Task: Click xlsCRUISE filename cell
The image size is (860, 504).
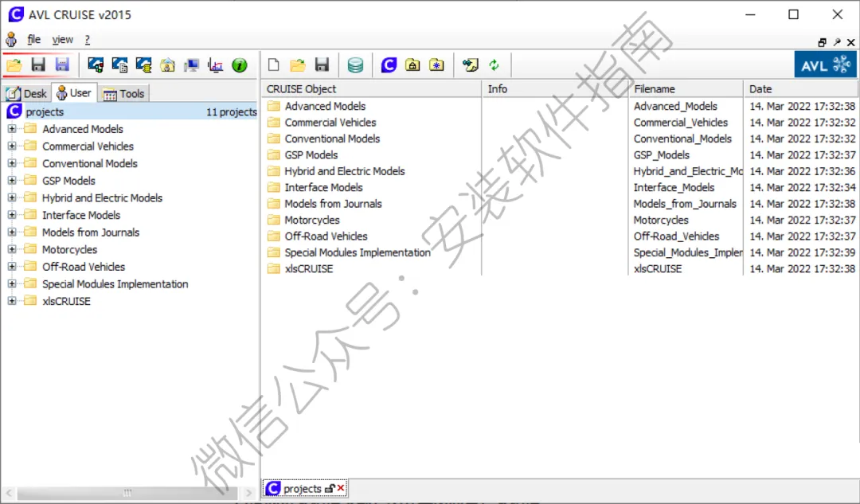Action: click(x=658, y=269)
